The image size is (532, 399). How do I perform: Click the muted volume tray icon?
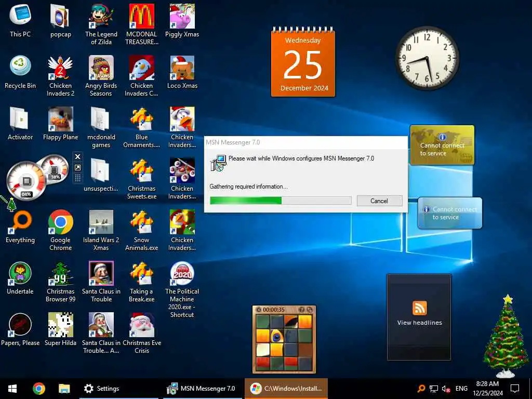click(446, 389)
